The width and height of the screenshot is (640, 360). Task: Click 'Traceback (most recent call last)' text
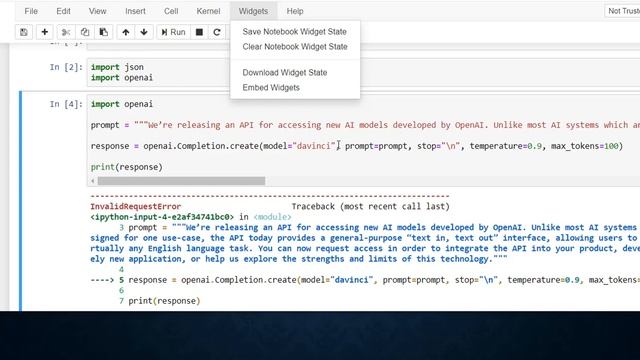pyautogui.click(x=371, y=207)
